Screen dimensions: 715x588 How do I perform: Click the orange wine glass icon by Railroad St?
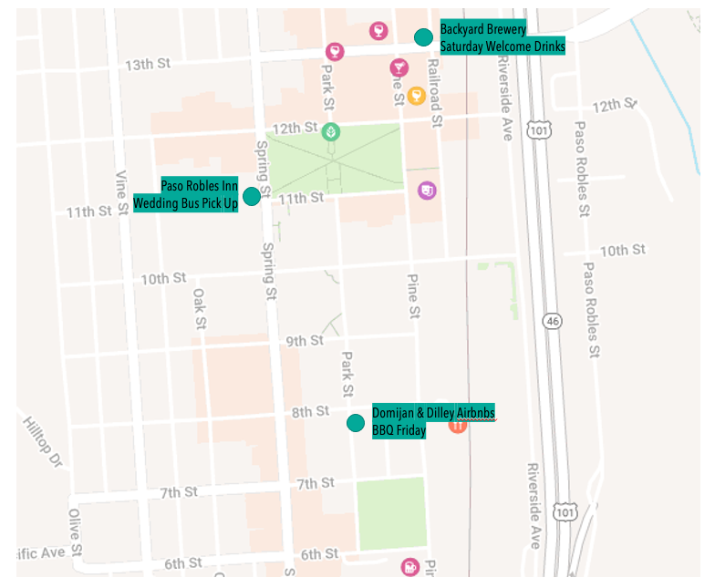click(x=417, y=95)
